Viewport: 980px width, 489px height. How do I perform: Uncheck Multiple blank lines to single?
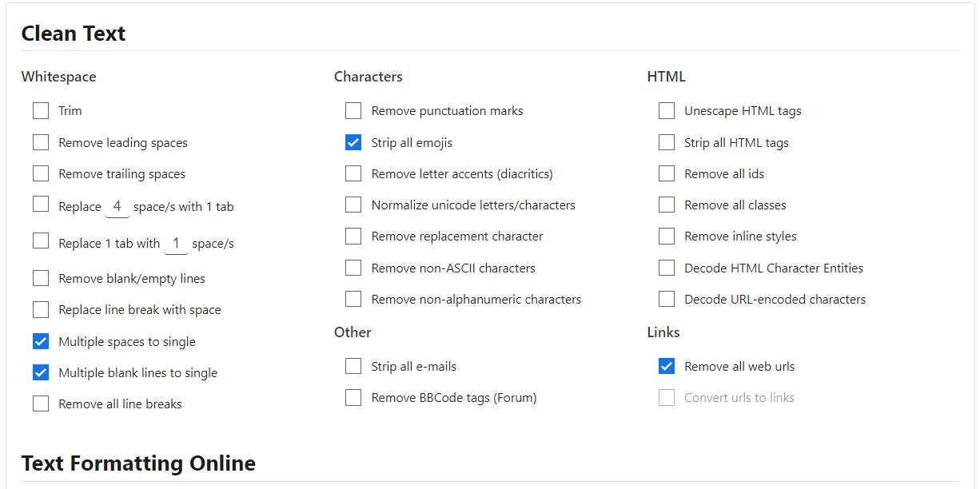[x=41, y=372]
